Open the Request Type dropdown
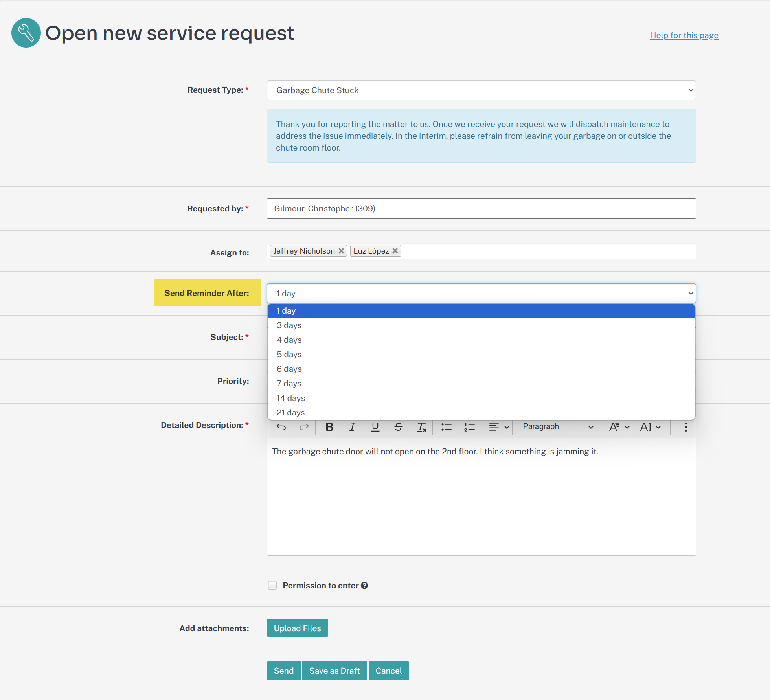The width and height of the screenshot is (770, 700). coord(481,90)
